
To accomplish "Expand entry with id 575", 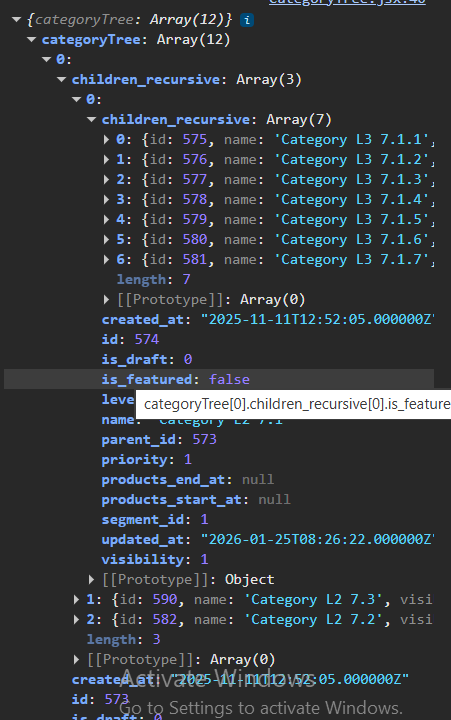I will pyautogui.click(x=107, y=140).
